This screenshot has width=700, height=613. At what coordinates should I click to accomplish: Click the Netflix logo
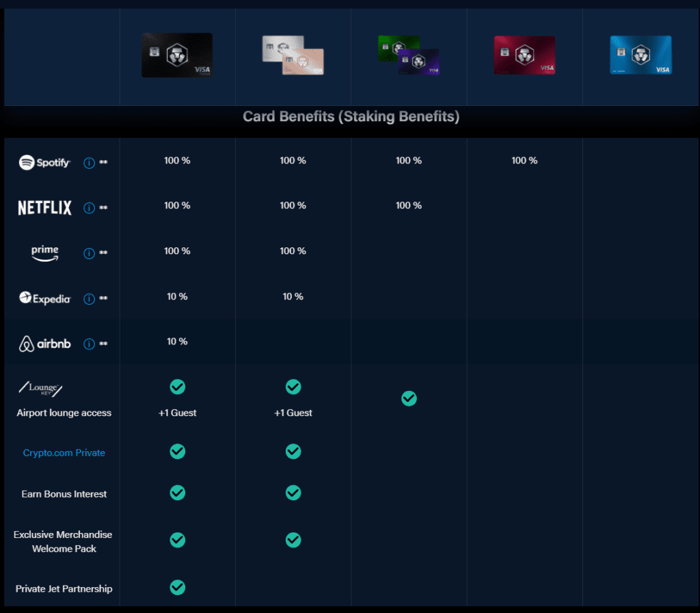44,208
